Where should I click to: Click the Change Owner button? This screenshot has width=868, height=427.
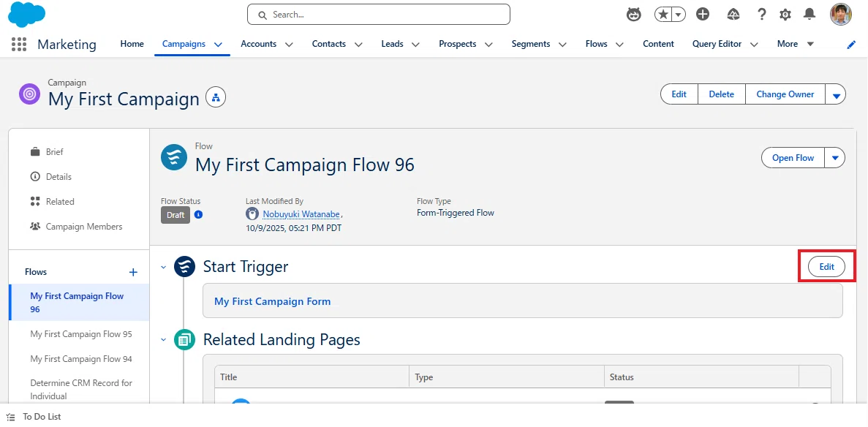click(785, 94)
